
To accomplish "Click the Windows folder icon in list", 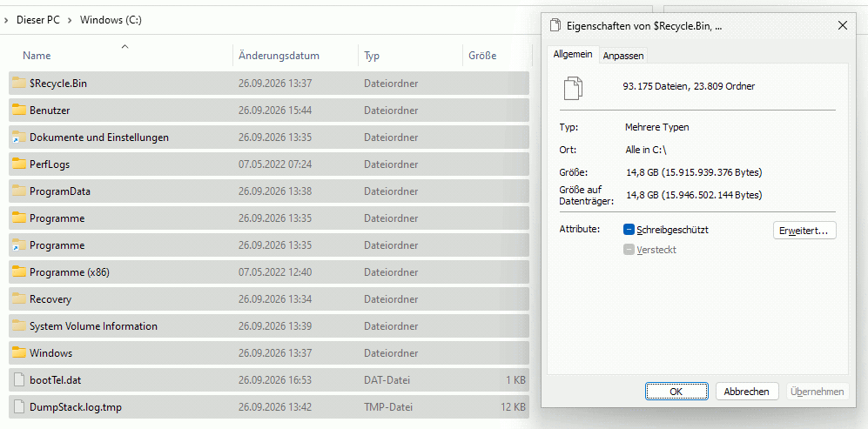I will click(19, 352).
